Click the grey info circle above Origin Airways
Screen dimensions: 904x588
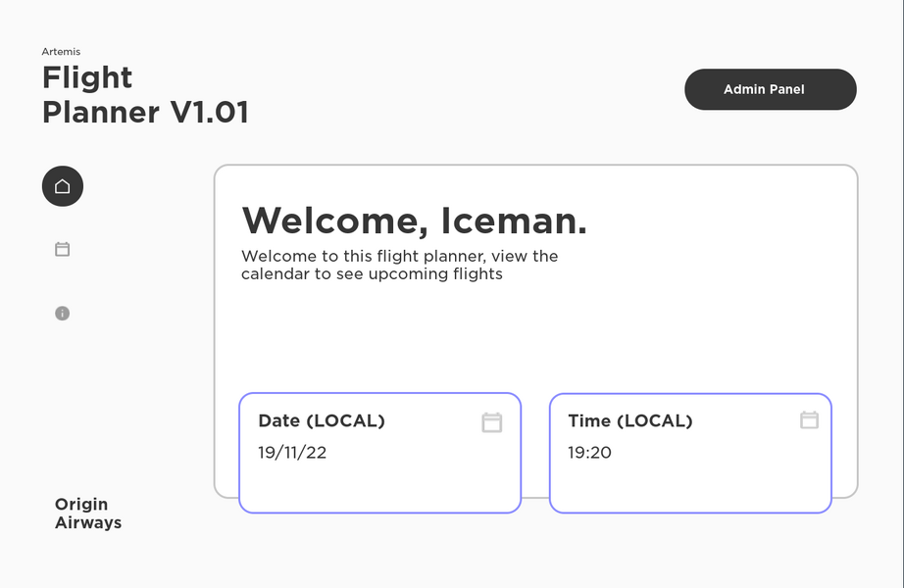pos(62,313)
